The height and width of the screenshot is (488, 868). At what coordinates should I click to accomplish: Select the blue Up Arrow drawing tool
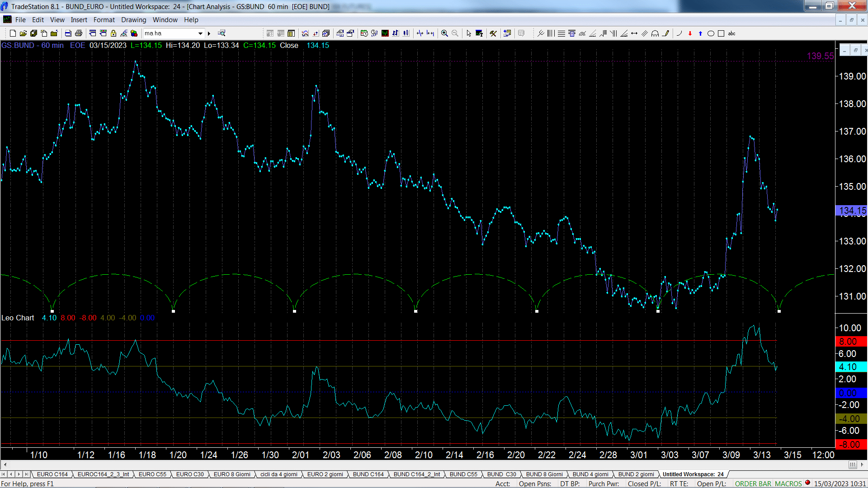[700, 33]
